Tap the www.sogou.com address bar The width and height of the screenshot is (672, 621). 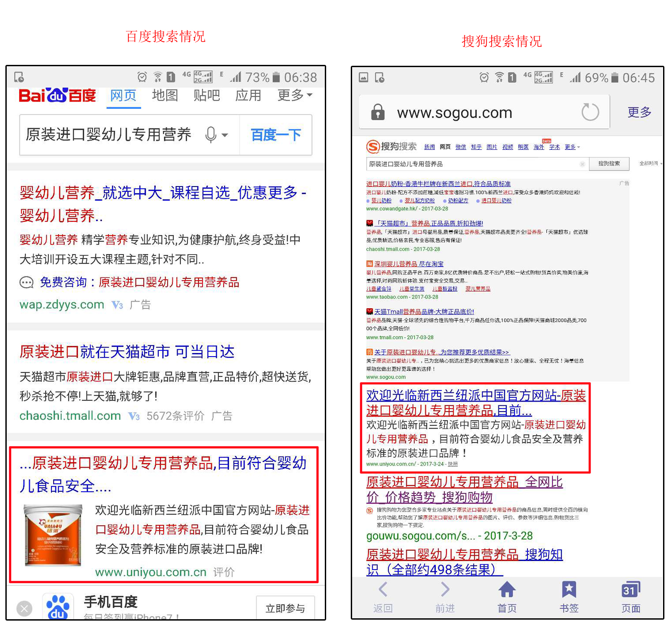pyautogui.click(x=485, y=112)
